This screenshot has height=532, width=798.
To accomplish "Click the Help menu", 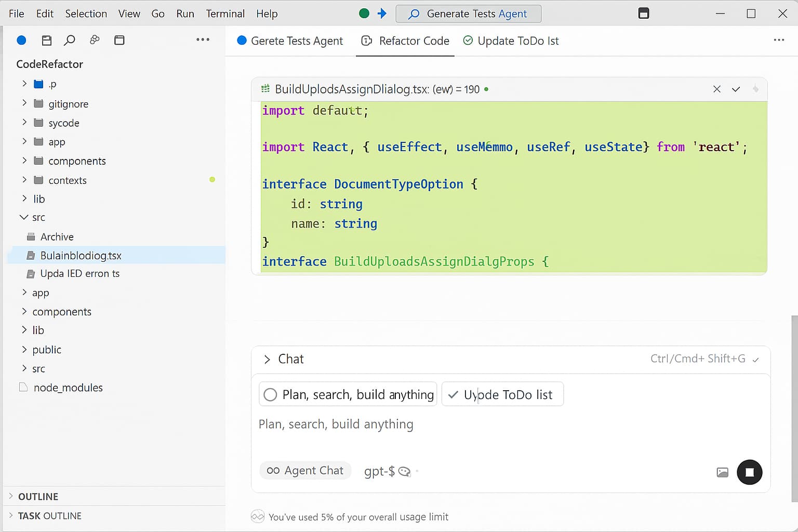I will (267, 14).
